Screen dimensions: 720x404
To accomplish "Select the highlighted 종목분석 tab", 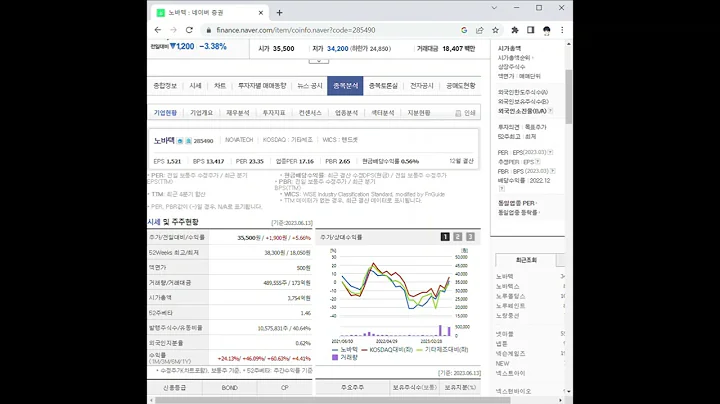I will [x=345, y=86].
